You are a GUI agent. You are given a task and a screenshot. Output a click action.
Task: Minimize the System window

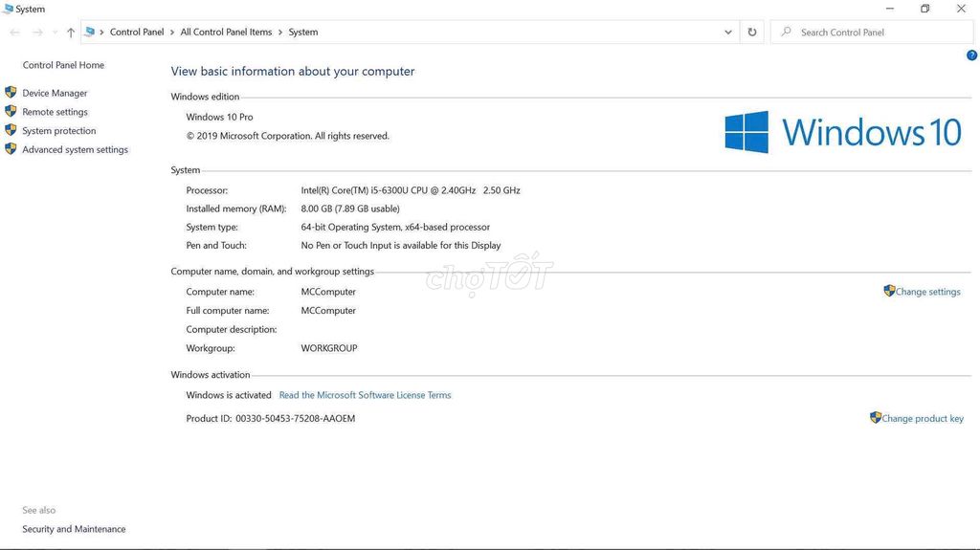click(x=890, y=9)
